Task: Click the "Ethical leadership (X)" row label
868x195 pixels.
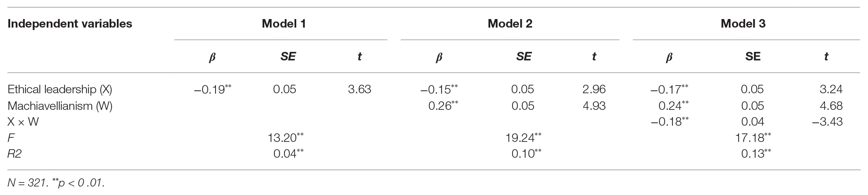Action: [60, 89]
